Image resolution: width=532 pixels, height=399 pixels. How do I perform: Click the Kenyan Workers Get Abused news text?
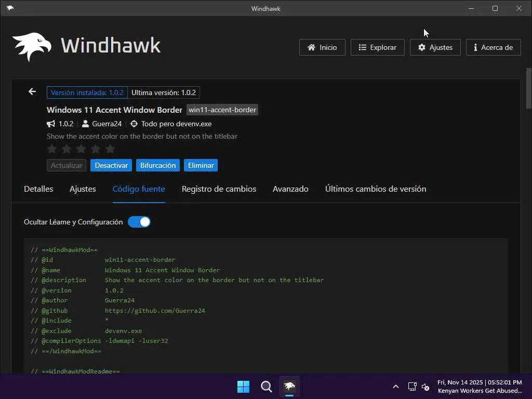480,391
